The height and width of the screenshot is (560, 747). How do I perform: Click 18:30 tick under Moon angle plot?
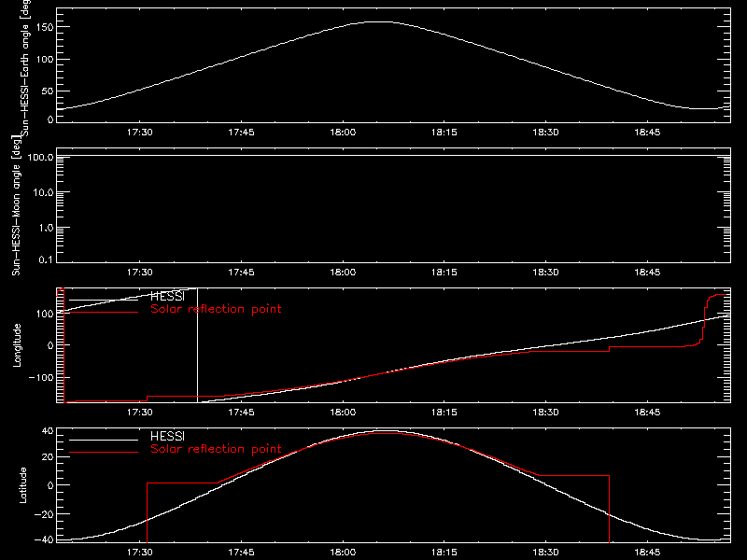tap(545, 273)
